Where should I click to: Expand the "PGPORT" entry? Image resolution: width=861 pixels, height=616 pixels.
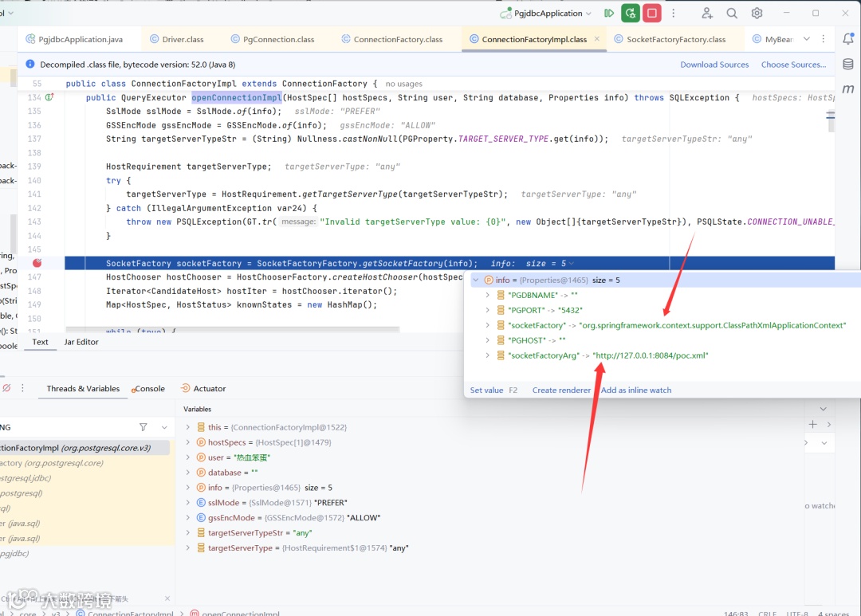[x=487, y=310]
